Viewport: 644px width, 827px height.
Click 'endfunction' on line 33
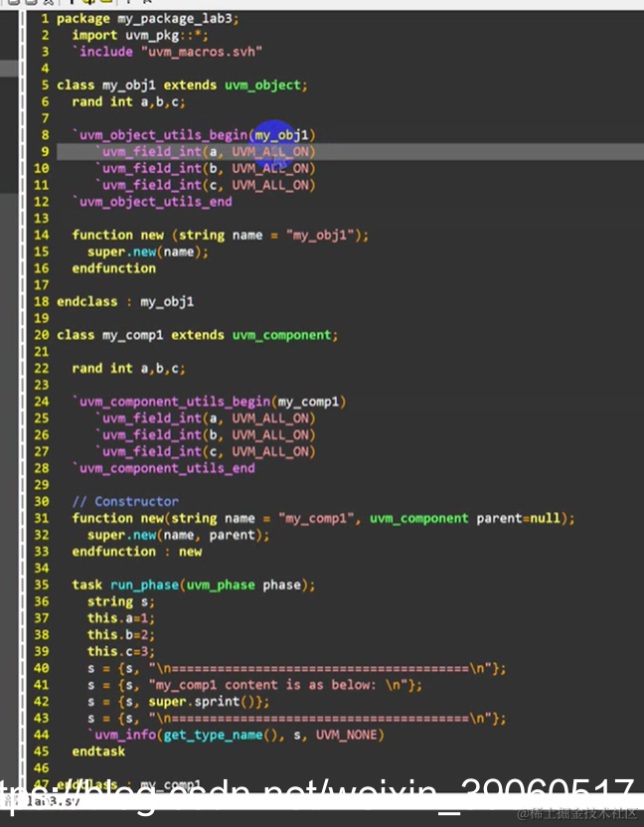click(114, 552)
